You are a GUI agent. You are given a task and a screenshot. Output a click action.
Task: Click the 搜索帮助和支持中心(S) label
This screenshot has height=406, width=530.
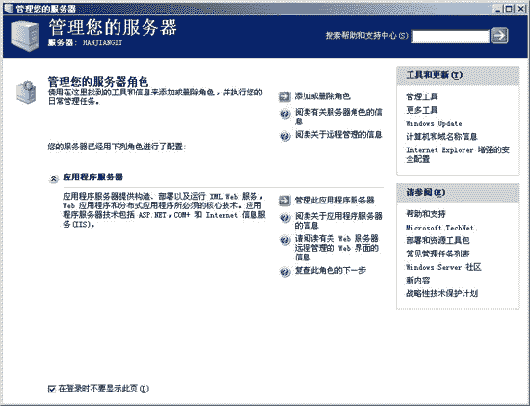pos(367,35)
